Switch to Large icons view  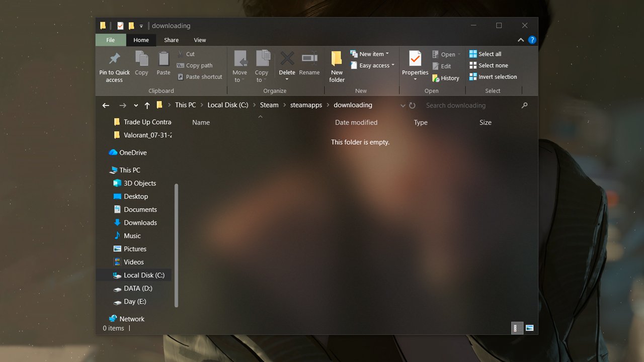click(x=529, y=328)
